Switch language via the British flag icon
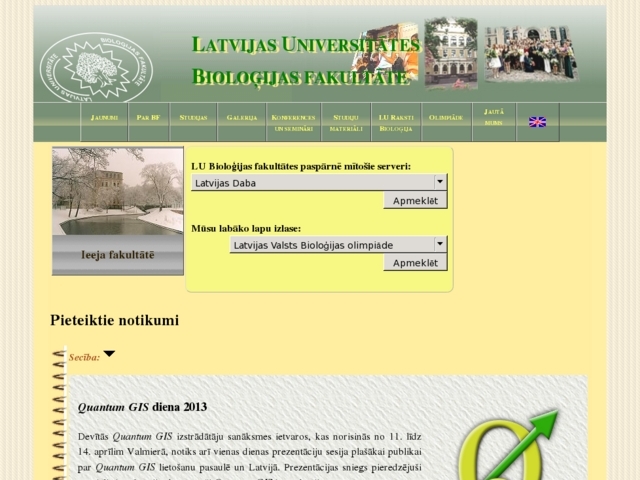Viewport: 640px width, 480px height. point(537,122)
